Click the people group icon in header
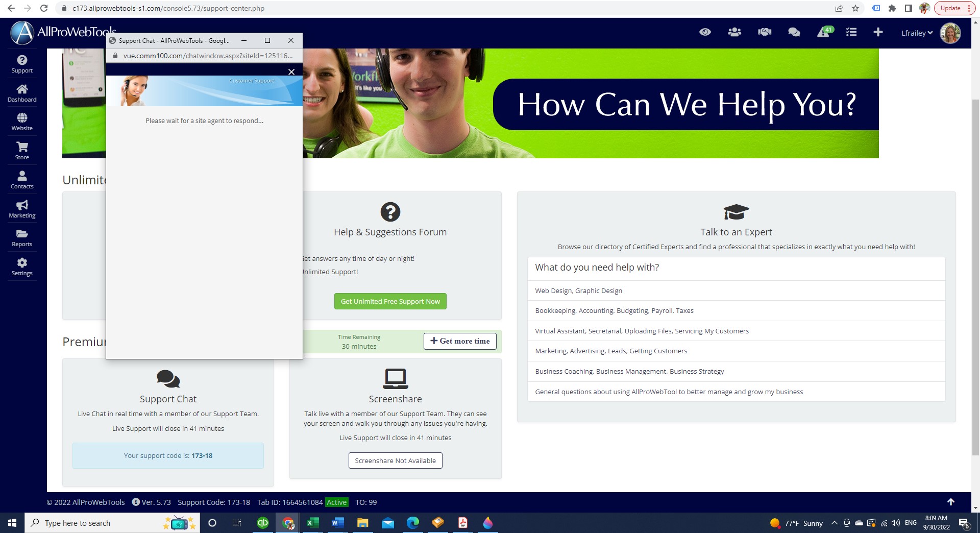980x533 pixels. click(x=734, y=32)
